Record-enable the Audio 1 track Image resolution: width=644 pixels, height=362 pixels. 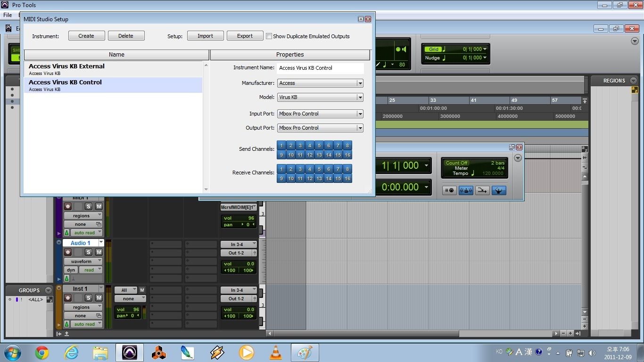coord(68,252)
